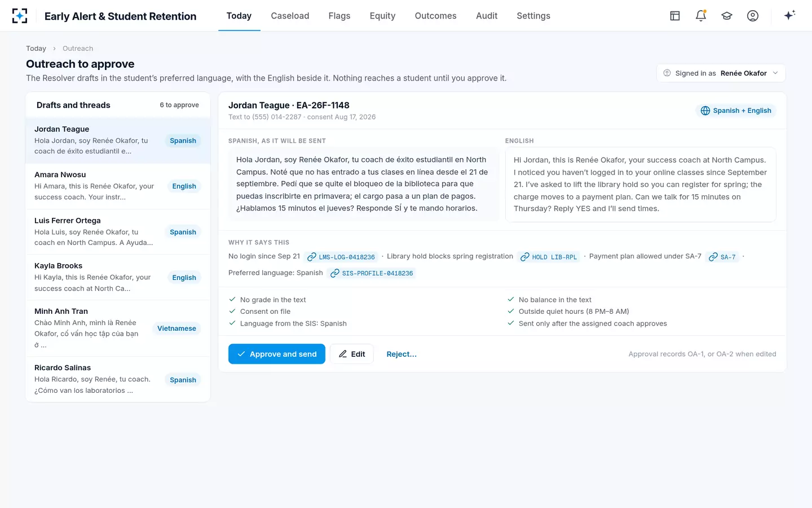Open the AI sparkle assistant icon
Screen dimensions: 812x508
789,15
